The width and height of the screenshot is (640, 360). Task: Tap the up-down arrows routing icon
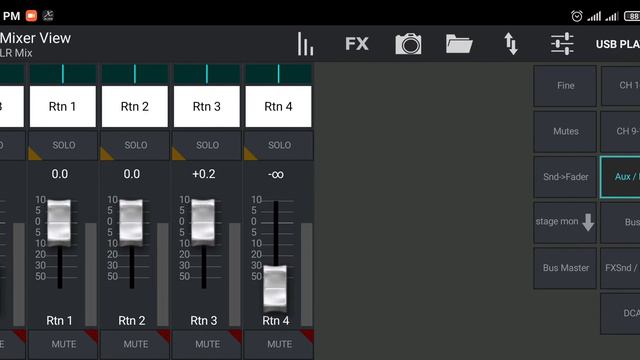[x=511, y=44]
